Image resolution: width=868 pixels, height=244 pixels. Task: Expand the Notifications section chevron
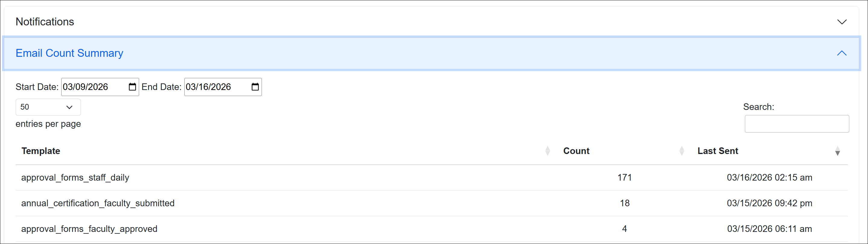pos(842,22)
